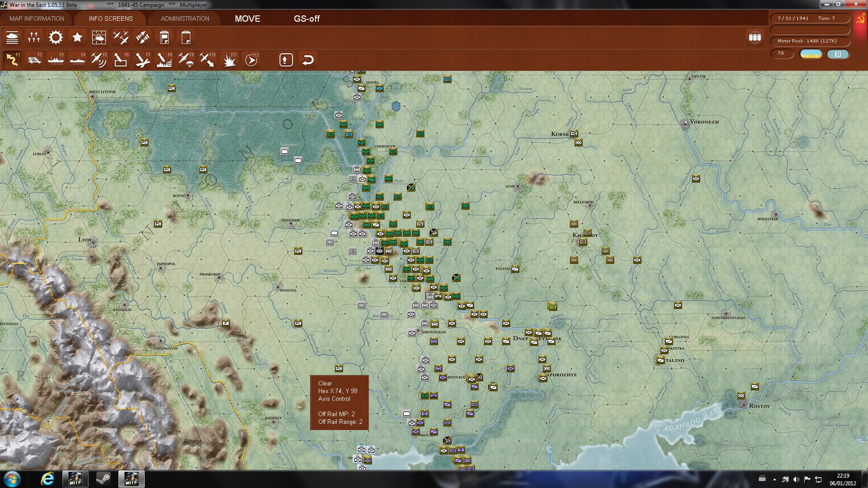Select the F2 rail movement mode
The image size is (868, 488).
pos(34,60)
